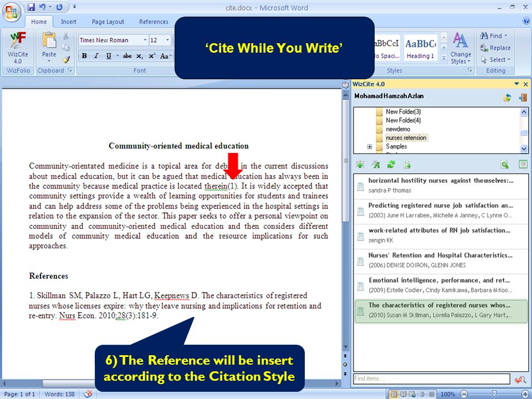
Task: Zoom out with the minus button
Action: (464, 394)
